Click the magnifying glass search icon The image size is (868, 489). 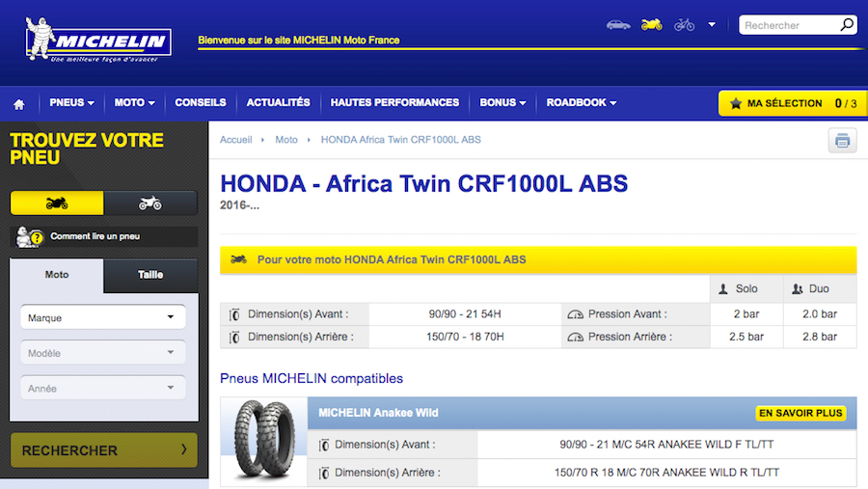point(847,25)
